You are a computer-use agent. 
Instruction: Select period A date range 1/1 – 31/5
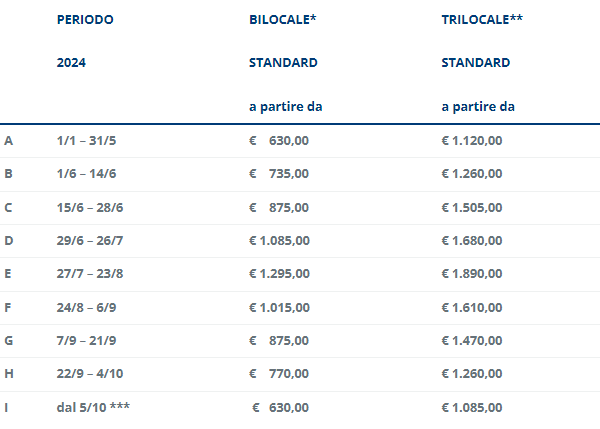[x=86, y=140]
